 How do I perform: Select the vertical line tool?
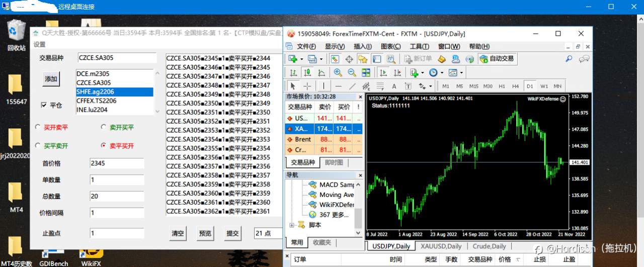tap(324, 86)
